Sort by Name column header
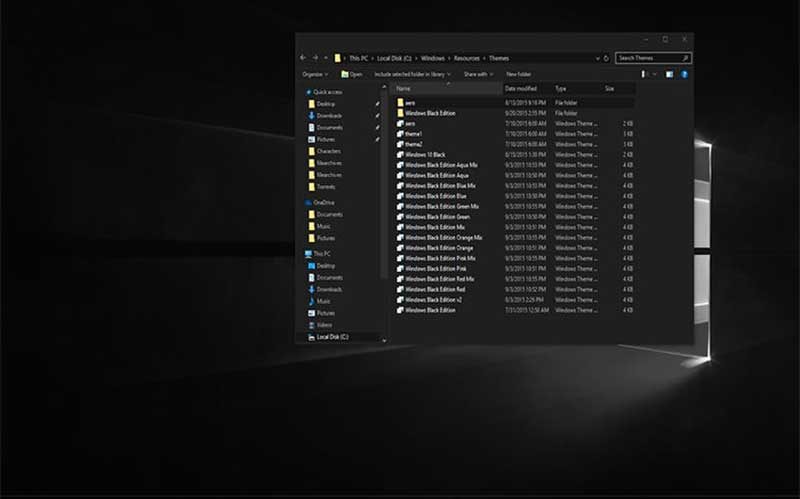This screenshot has height=499, width=800. point(447,88)
